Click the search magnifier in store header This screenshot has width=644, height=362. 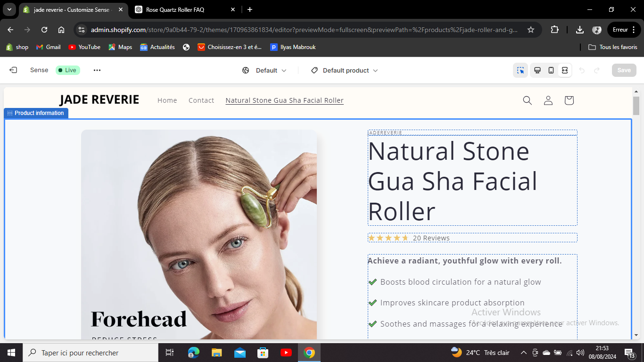click(528, 100)
